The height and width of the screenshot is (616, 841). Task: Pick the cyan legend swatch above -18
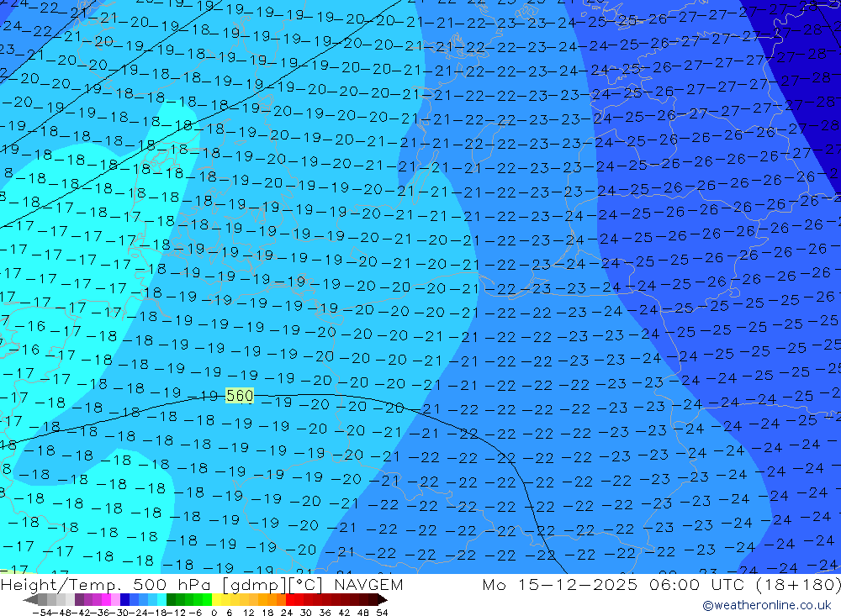coord(161,600)
